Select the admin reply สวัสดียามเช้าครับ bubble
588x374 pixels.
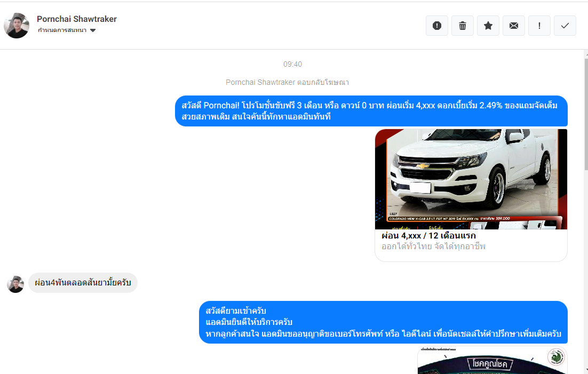click(x=383, y=322)
